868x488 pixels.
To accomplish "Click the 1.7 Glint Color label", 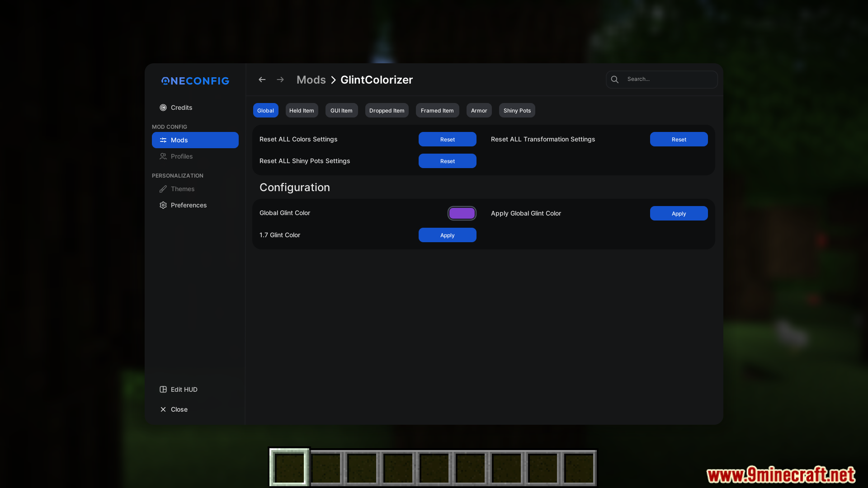I will click(x=280, y=235).
